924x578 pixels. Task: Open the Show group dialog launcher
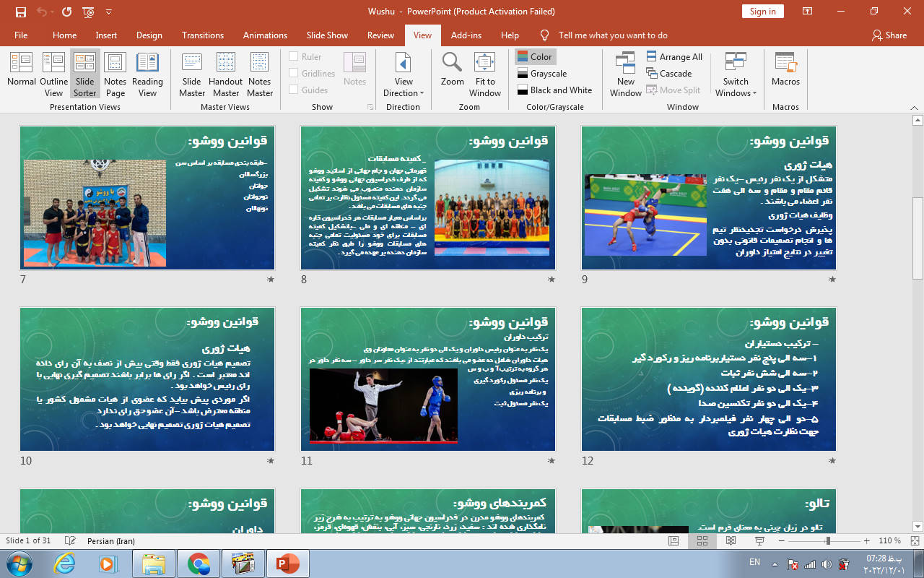coord(370,107)
